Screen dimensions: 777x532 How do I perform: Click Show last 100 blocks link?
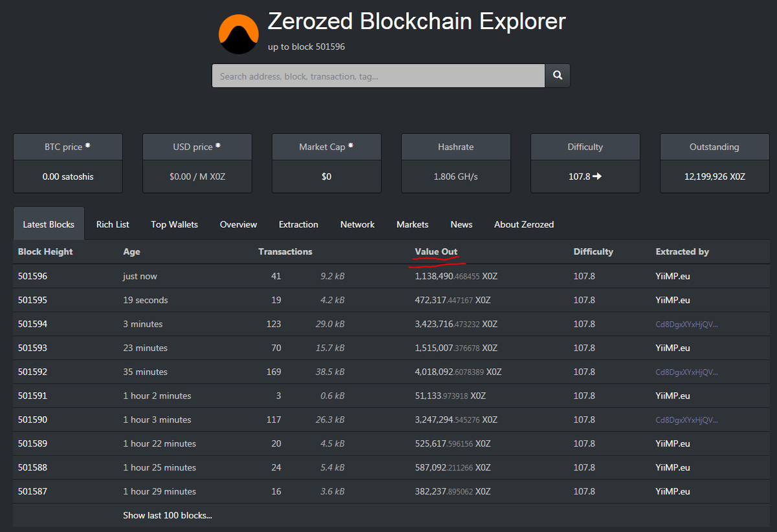(167, 515)
